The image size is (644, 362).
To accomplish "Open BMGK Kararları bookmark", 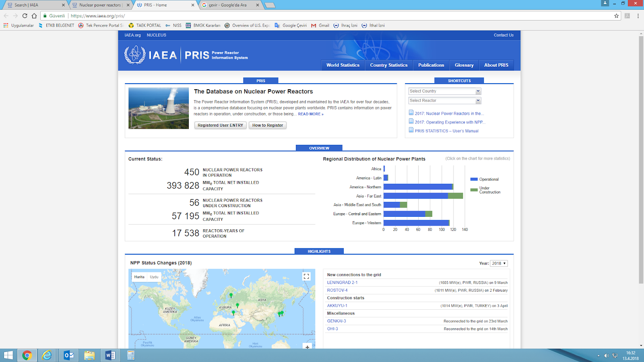I will coord(203,25).
